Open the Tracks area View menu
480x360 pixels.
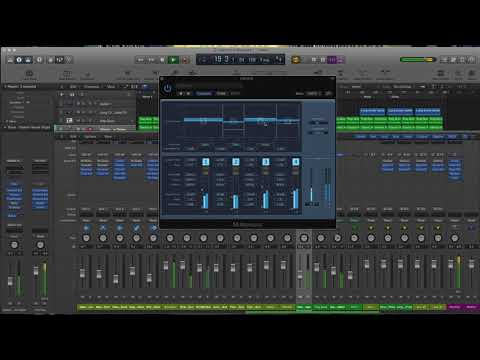coord(111,87)
